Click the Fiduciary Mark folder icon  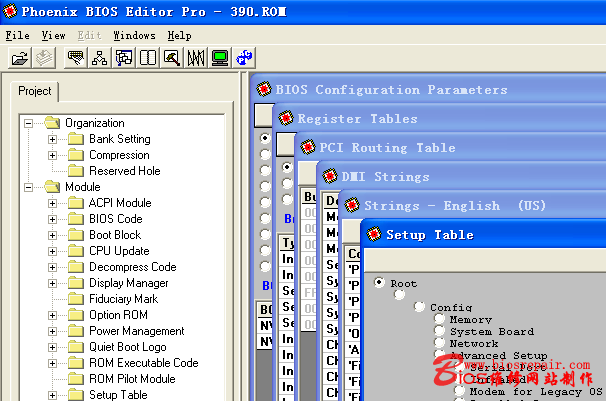click(76, 299)
